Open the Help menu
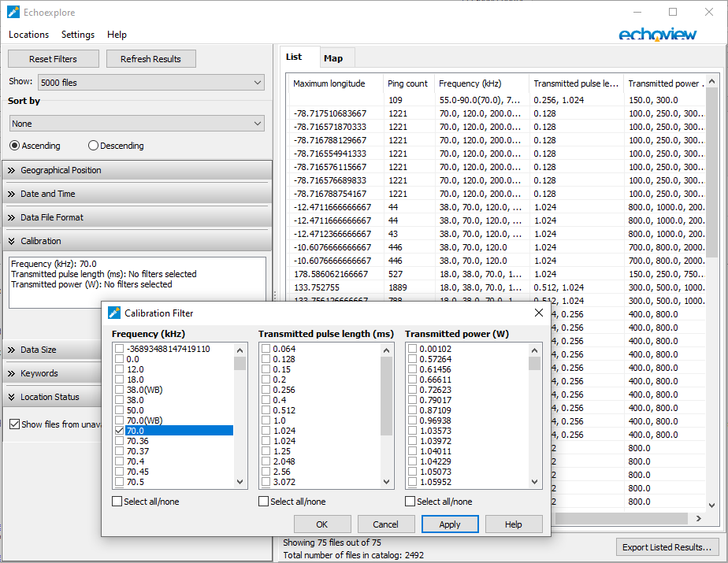728x563 pixels. click(117, 35)
